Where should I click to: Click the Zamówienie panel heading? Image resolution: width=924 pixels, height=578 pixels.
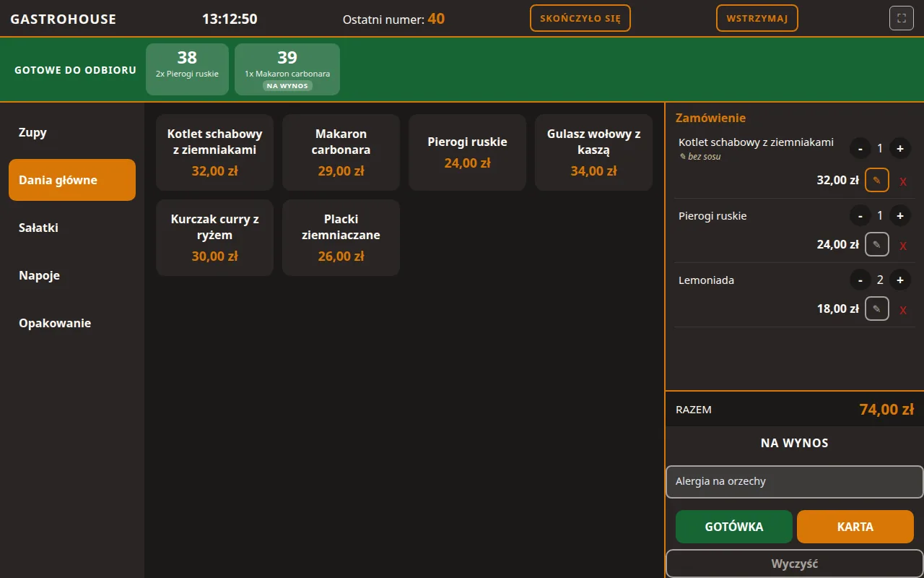coord(710,118)
